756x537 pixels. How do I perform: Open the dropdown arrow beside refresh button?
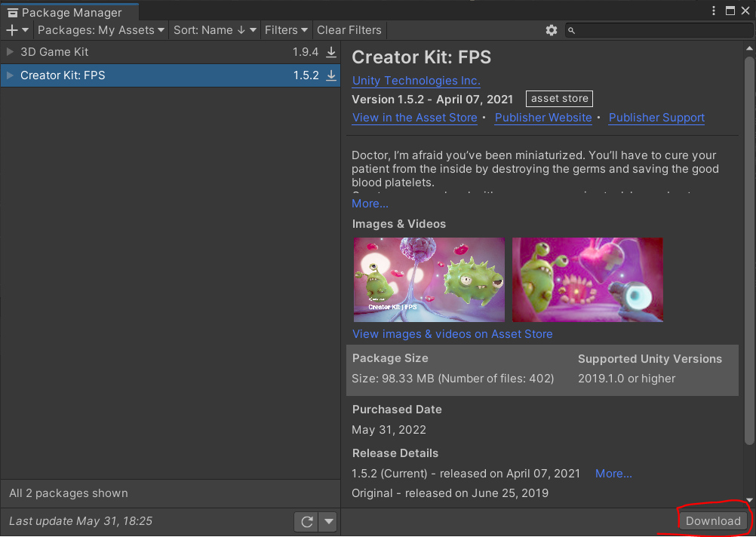click(x=329, y=522)
